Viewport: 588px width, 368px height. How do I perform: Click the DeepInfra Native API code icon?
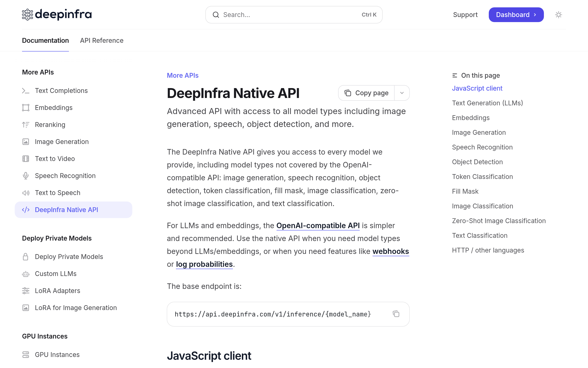[x=25, y=210]
